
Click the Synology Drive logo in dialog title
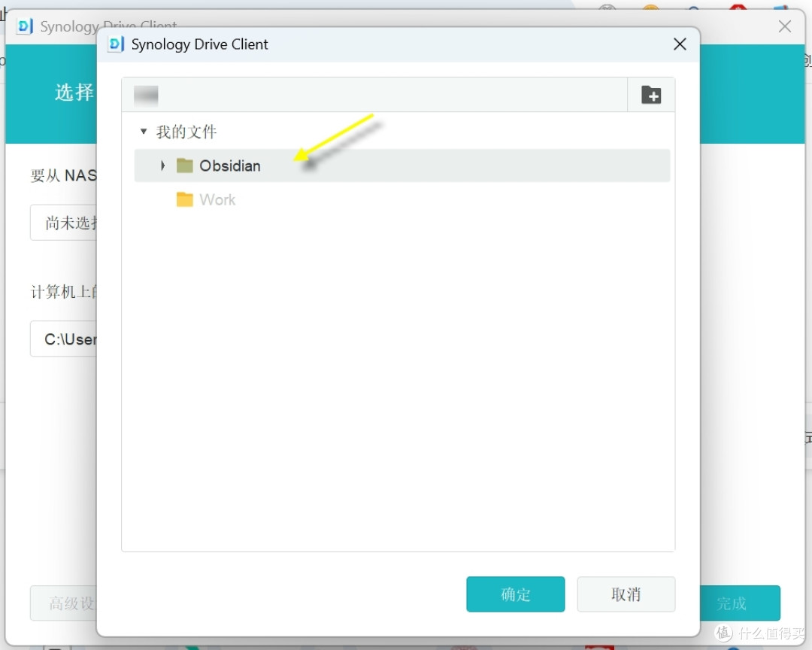(x=116, y=44)
